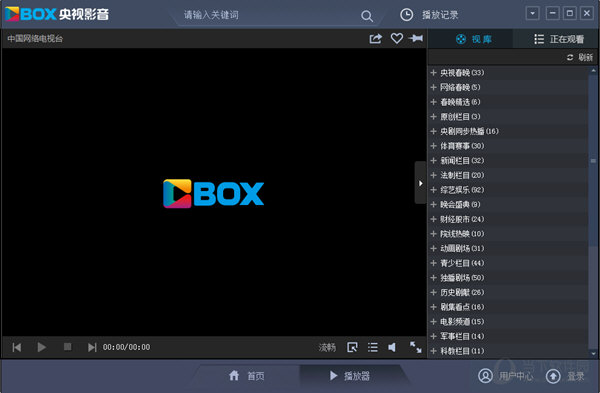Go to the 首页 home tab

246,376
